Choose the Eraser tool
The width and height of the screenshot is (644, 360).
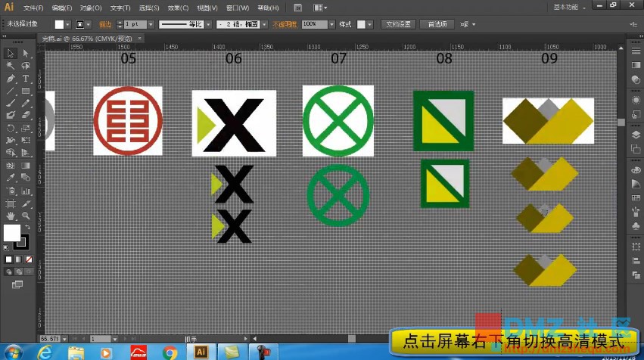click(26, 116)
